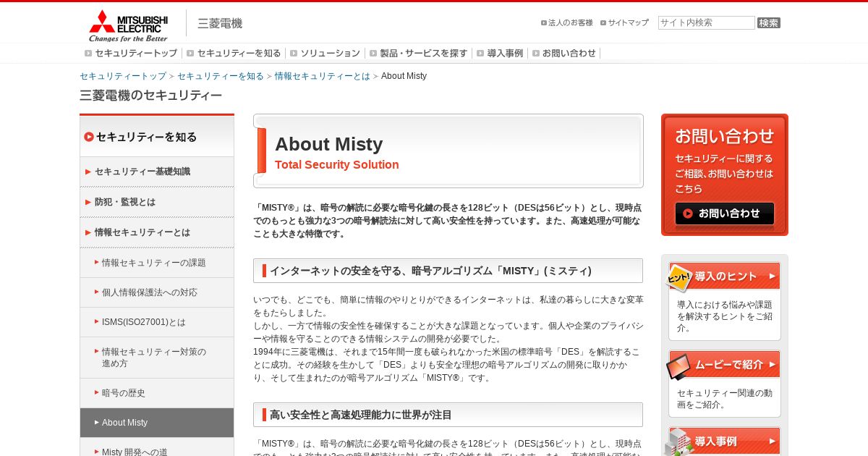Focus the サイト内検索 search field

coord(706,23)
